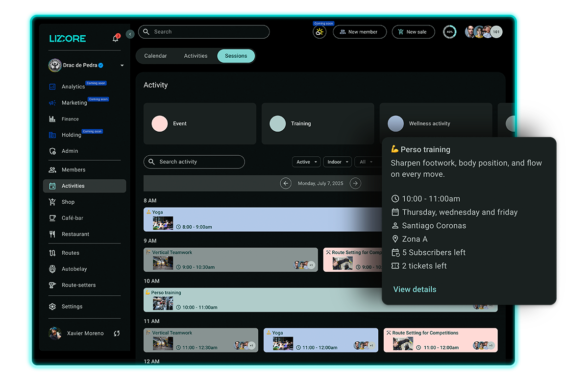Viewport: 588px width, 382px height.
Task: Click View details in the Perso training popup
Action: [415, 289]
